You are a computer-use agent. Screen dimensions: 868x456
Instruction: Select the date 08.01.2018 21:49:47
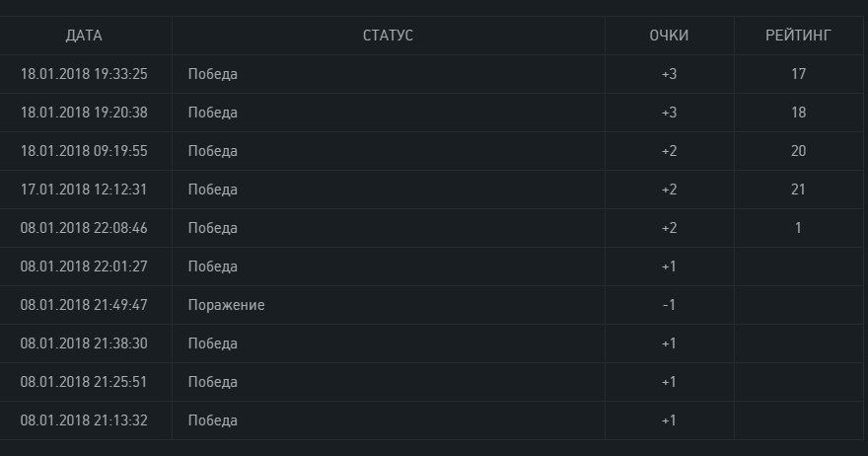[84, 305]
